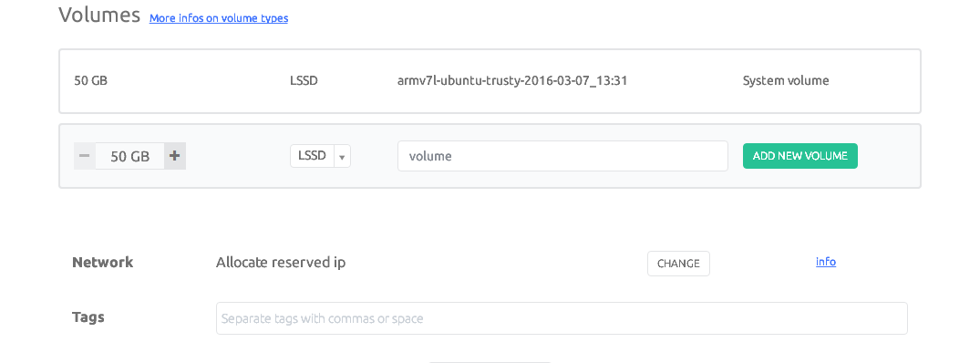Focus the Tags input field
This screenshot has width=980, height=363.
click(x=562, y=318)
